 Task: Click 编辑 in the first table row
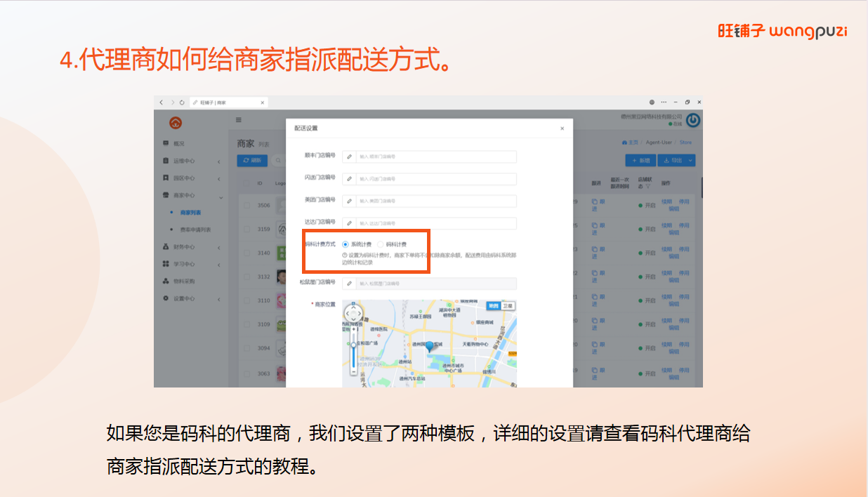tap(673, 209)
